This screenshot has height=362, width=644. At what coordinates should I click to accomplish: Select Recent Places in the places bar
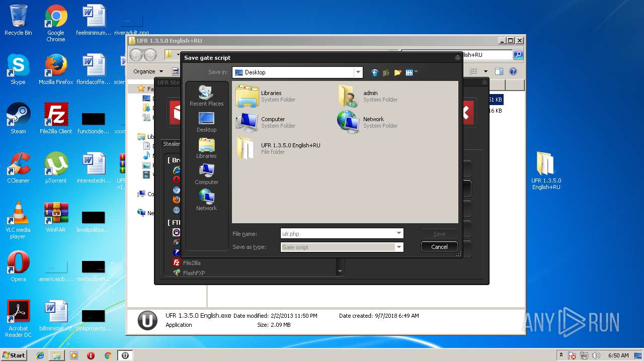point(206,96)
